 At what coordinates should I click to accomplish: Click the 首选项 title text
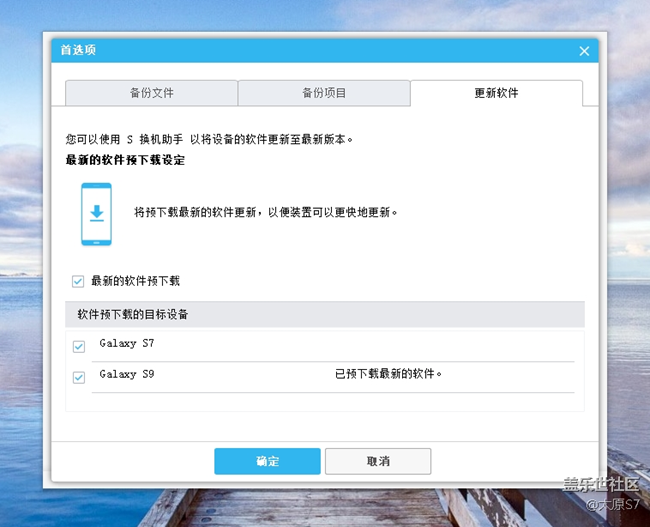point(78,50)
